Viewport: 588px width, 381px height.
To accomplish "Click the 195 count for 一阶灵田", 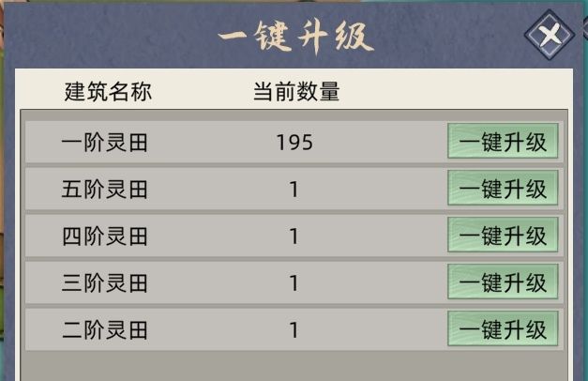I will tap(294, 143).
